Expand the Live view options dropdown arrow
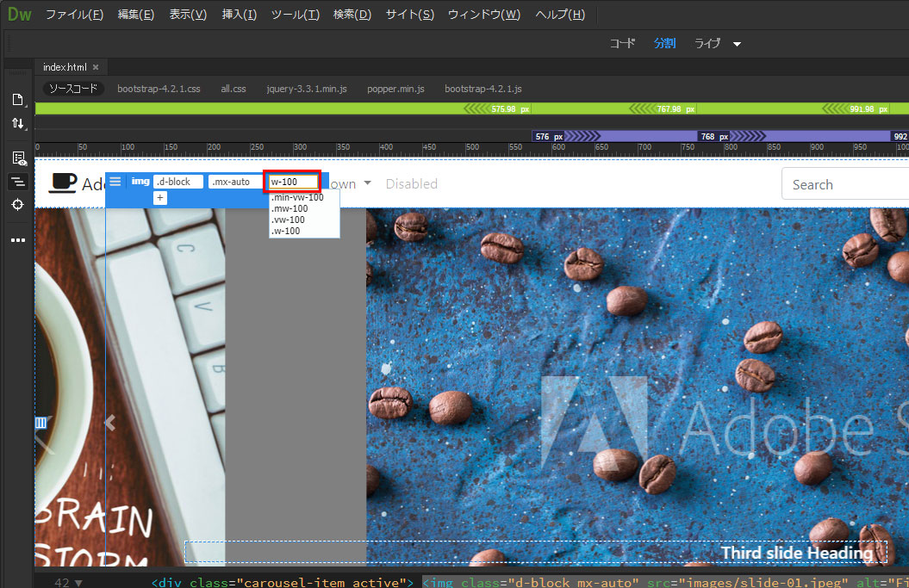909x588 pixels. [x=737, y=44]
